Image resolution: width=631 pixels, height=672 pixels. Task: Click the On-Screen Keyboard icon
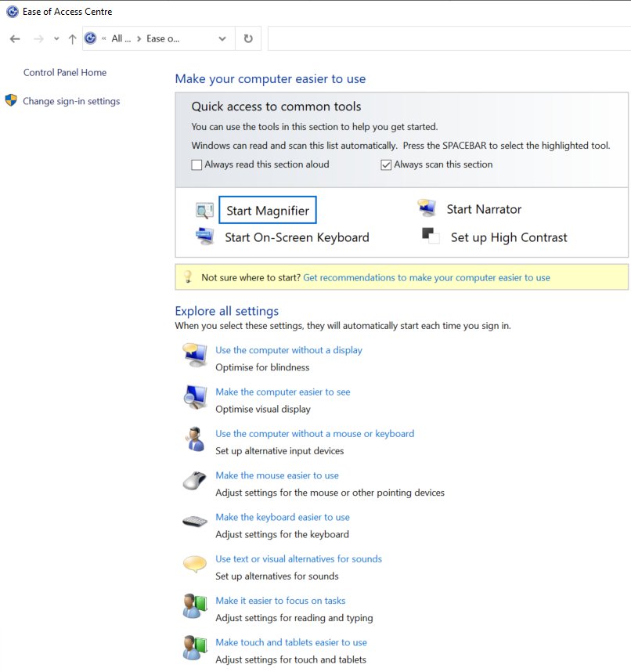pos(205,237)
